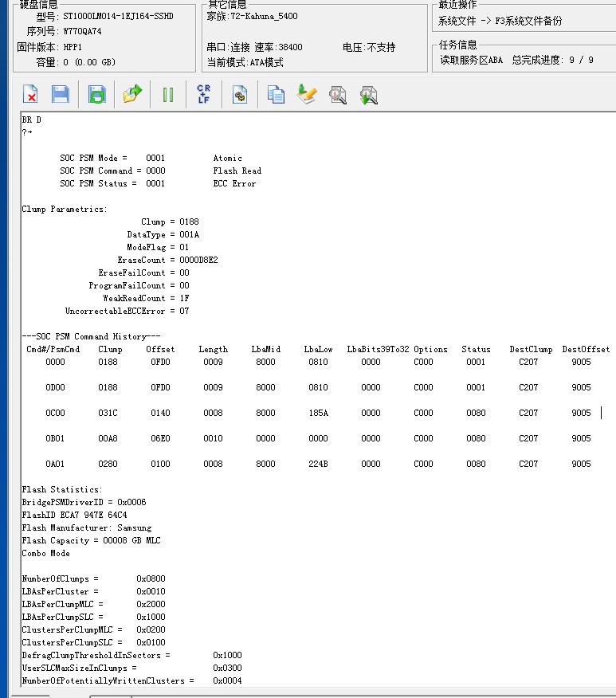Click the 电压:不支持 voltage label
Viewport: 616px width, 698px height.
(x=369, y=47)
